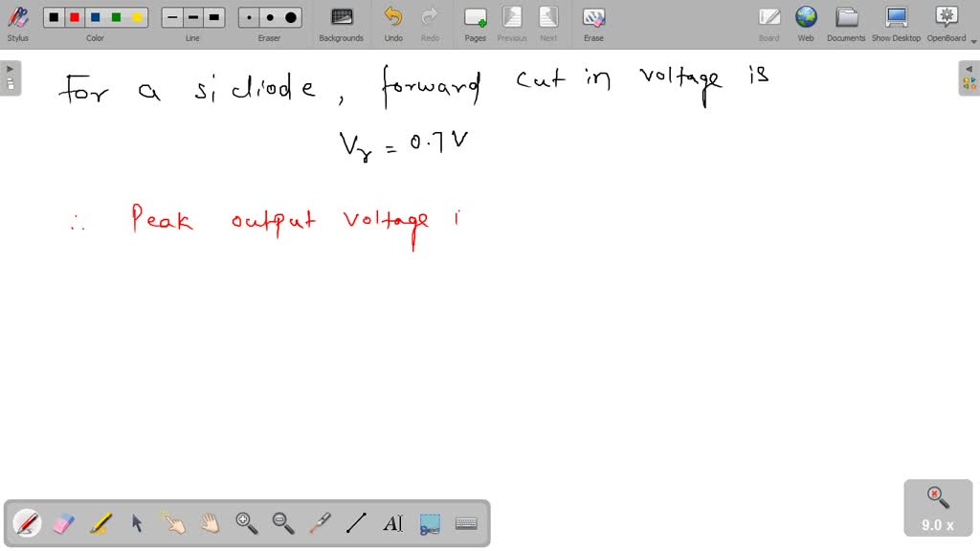The height and width of the screenshot is (551, 980).
Task: Select the straight line drawing tool
Action: coord(355,523)
